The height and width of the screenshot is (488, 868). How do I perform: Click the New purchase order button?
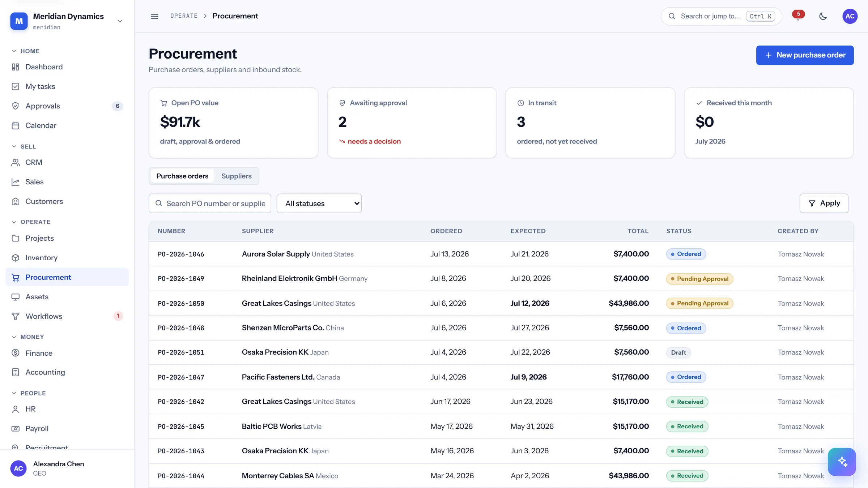[805, 55]
